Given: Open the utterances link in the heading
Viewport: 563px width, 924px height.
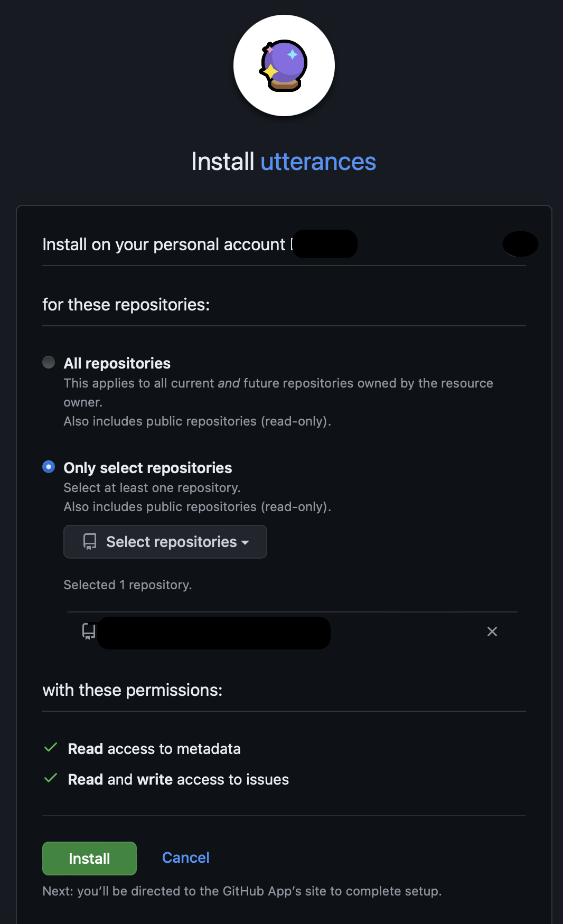Looking at the screenshot, I should [318, 162].
